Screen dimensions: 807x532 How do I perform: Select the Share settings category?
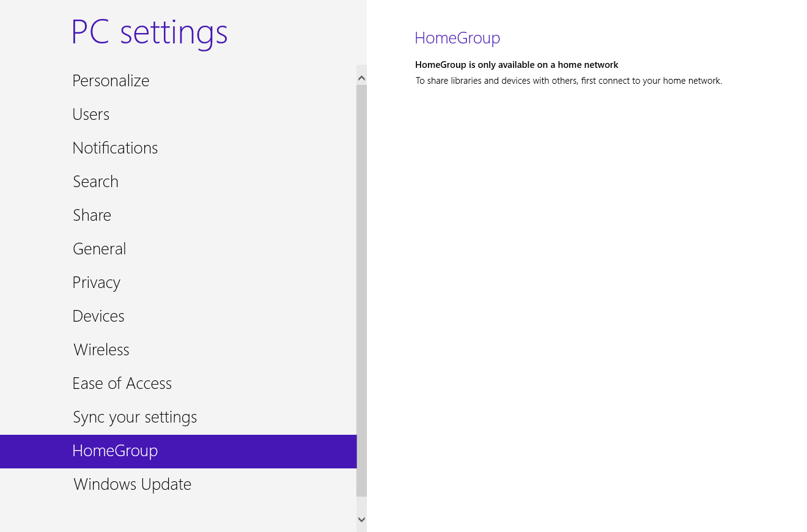(x=178, y=215)
